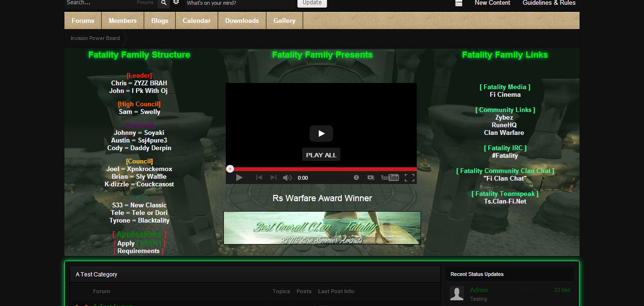Click "Cody = Daddy Derpin" entry

point(139,148)
